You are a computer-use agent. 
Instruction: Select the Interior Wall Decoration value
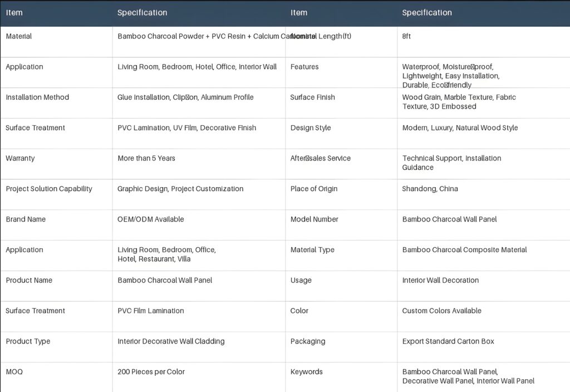coord(441,281)
